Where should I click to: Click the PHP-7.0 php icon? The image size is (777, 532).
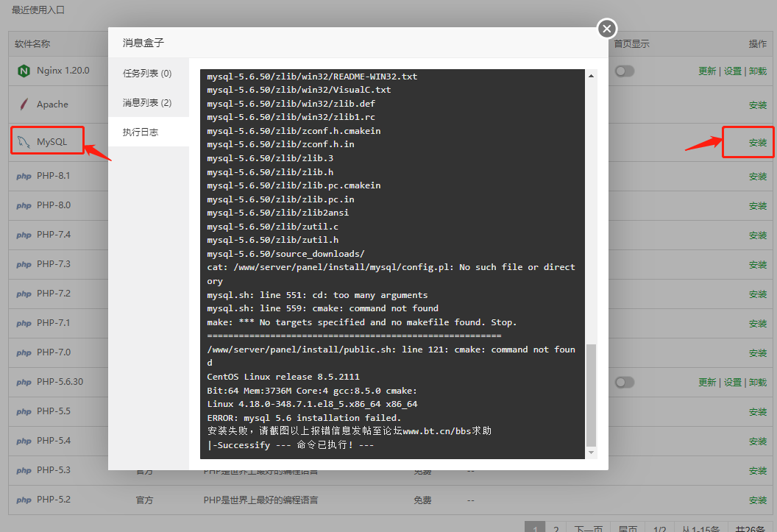click(24, 352)
